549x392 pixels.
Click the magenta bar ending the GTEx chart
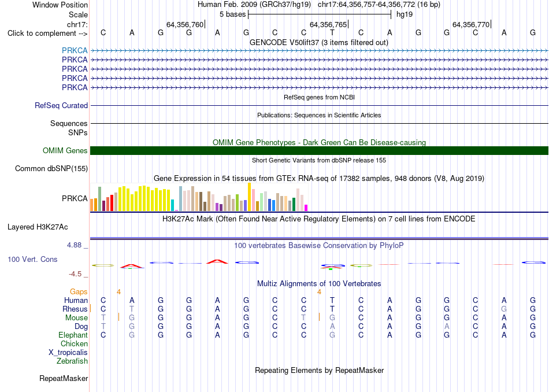pos(306,208)
